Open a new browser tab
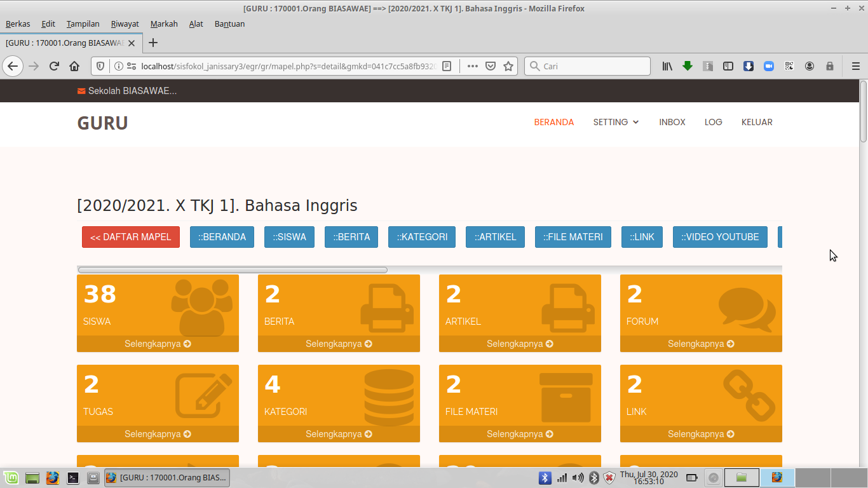This screenshot has width=868, height=488. pyautogui.click(x=153, y=43)
